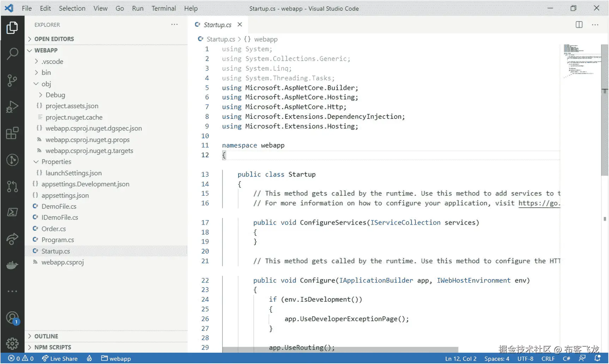Image resolution: width=609 pixels, height=364 pixels.
Task: Open Live Share view arrow icon
Action: 12,239
